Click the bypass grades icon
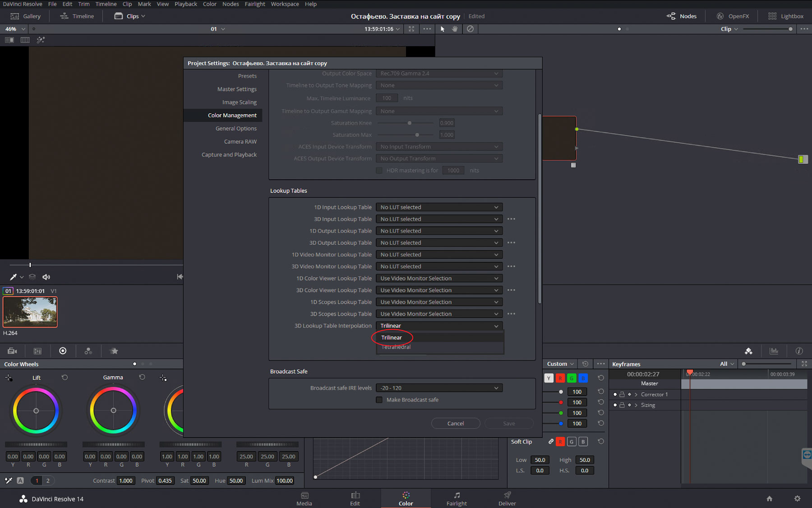The image size is (812, 508). tap(470, 29)
